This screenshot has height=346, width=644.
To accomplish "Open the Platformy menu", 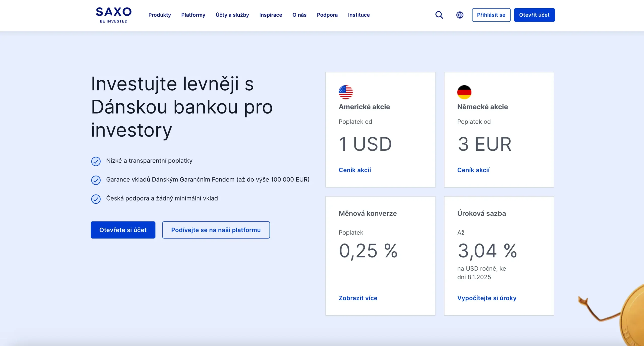I will pos(193,15).
